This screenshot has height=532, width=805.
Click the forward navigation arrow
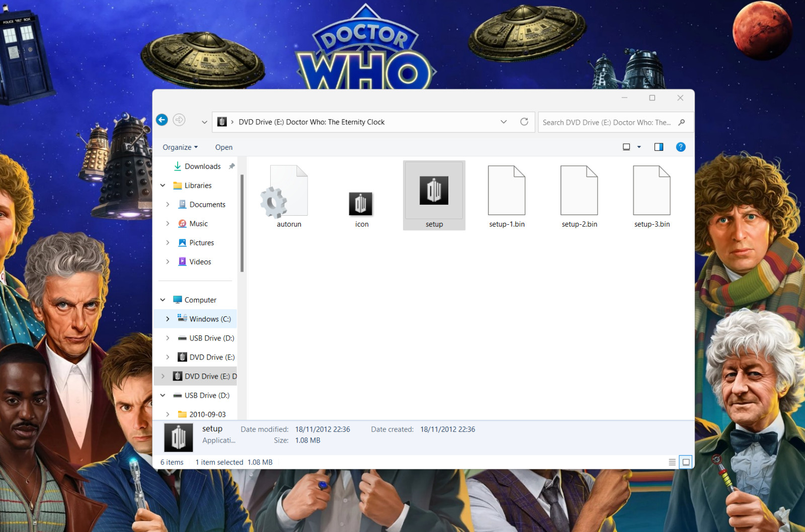(179, 120)
